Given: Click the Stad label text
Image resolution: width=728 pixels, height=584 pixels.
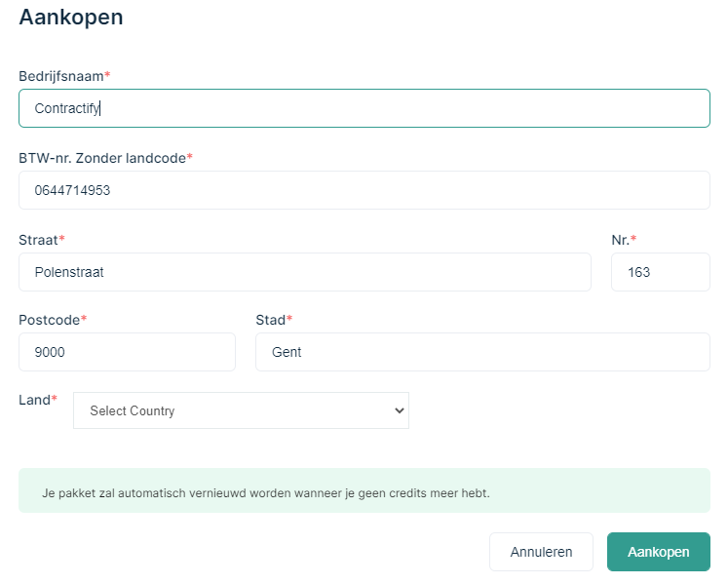Looking at the screenshot, I should click(x=270, y=320).
